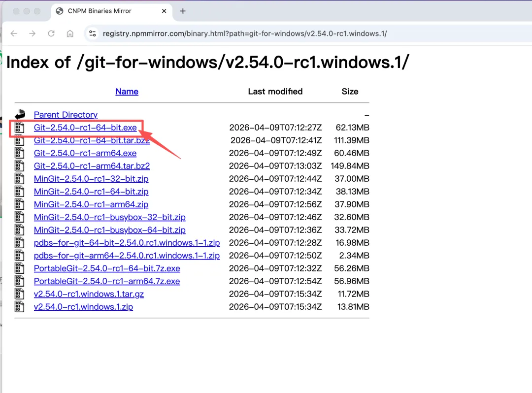Image resolution: width=532 pixels, height=393 pixels.
Task: Click the Size column header
Action: pos(350,92)
